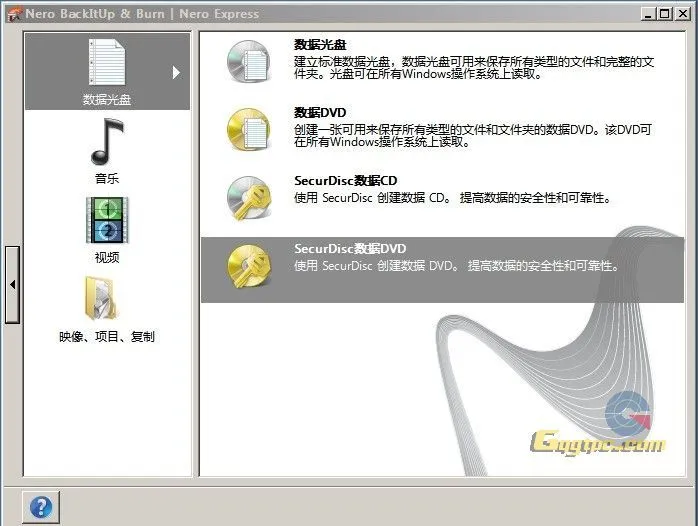Choose the SecurDisc数据CD project title
The height and width of the screenshot is (526, 698).
pos(345,181)
